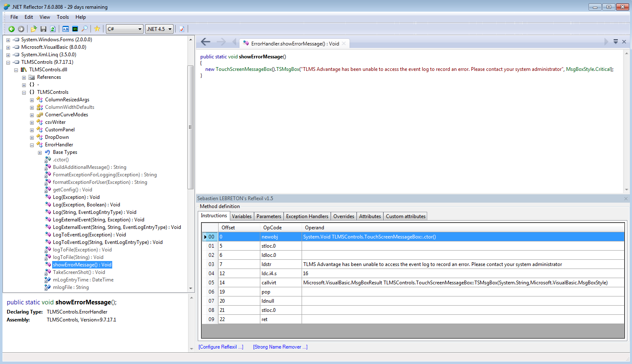Open the File menu
Viewport: 632px width, 364px height.
pos(14,17)
